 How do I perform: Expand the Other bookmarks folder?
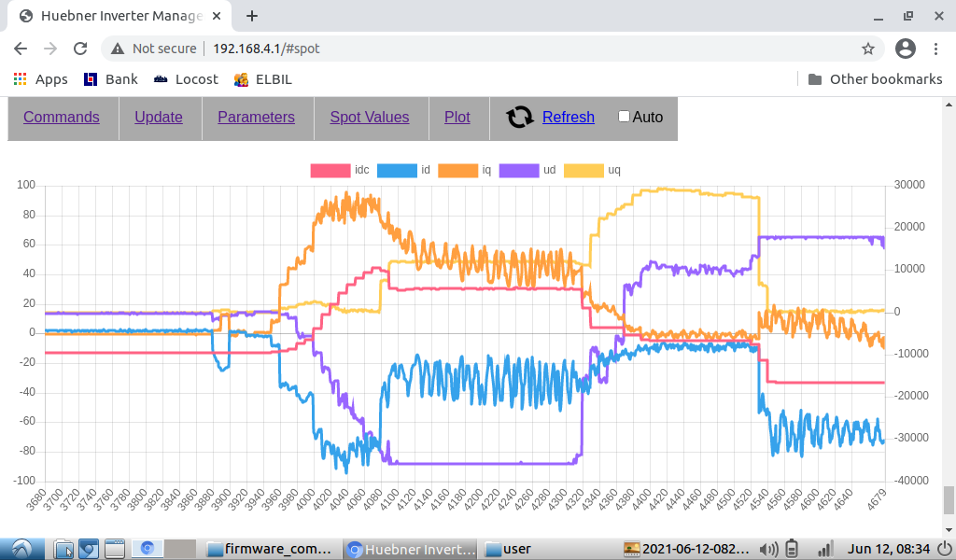point(875,79)
